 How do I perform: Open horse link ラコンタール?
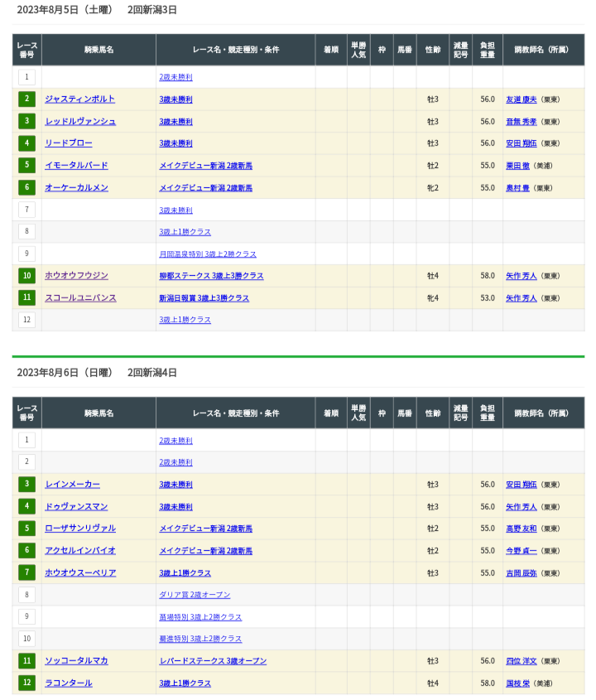coord(69,683)
